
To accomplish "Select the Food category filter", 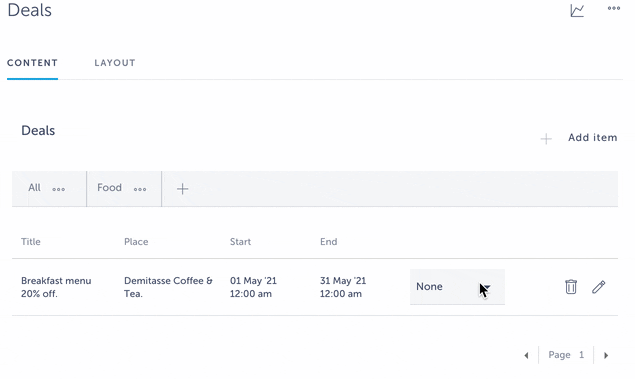I will [109, 187].
